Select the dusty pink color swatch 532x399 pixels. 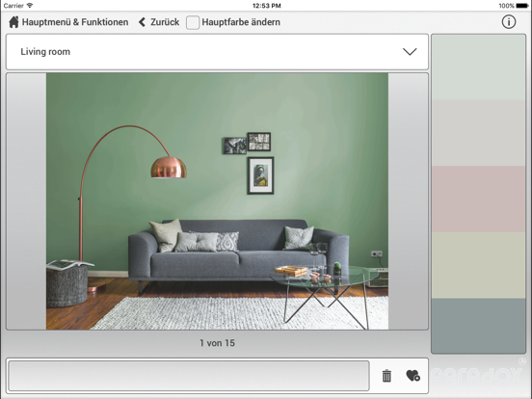click(x=478, y=199)
